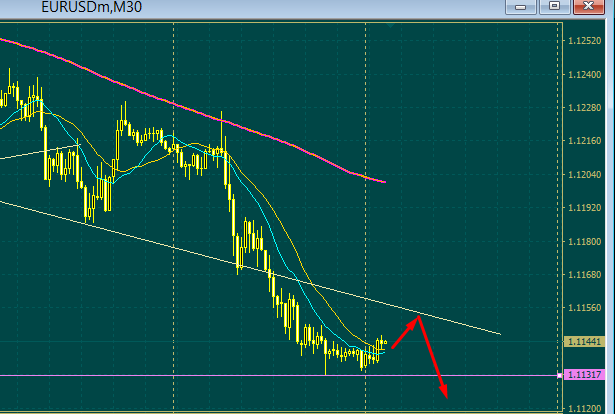Click the 1.12040 price scale value
Viewport: 615px width, 414px height.
tap(584, 174)
